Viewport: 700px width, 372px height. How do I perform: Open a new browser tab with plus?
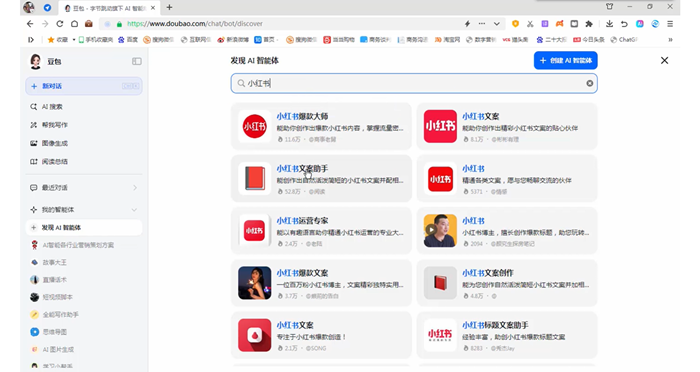[169, 7]
